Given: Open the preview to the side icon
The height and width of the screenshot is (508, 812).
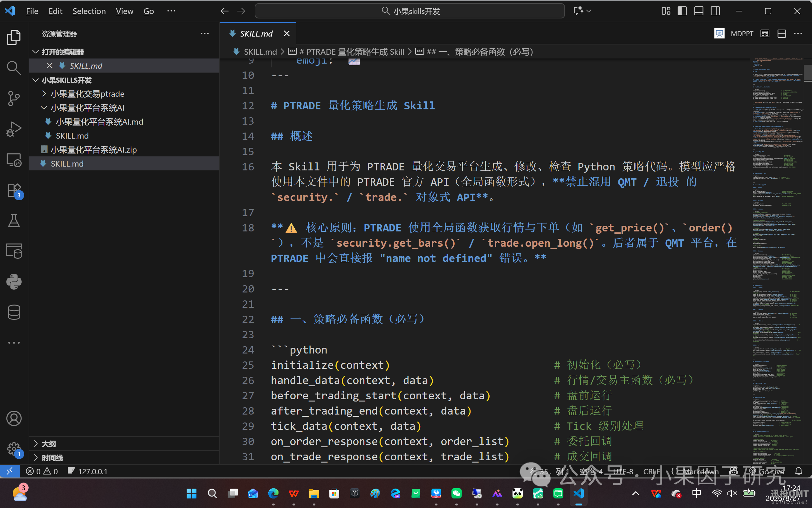Looking at the screenshot, I should 765,34.
